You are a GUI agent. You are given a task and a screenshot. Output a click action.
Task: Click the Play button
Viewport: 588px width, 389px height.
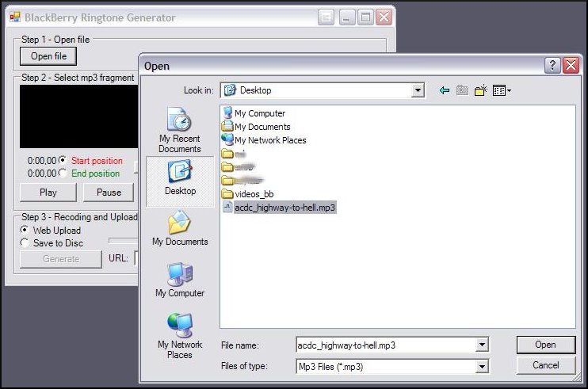48,193
